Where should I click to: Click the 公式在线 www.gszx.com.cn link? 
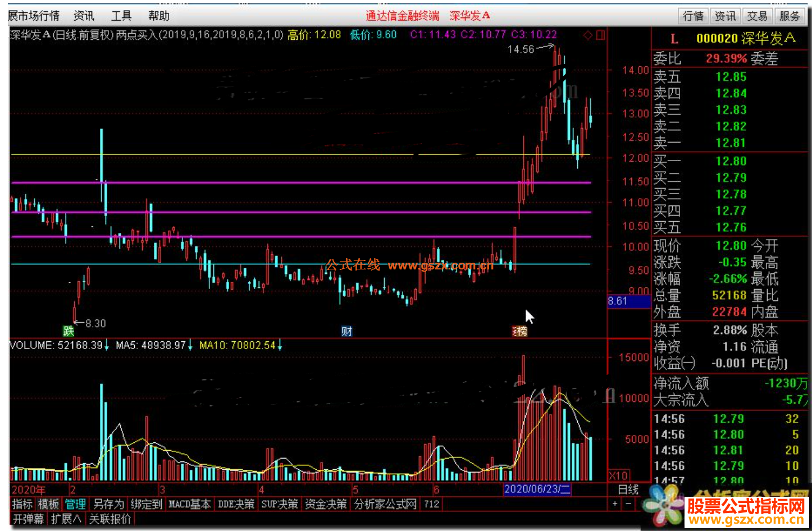(x=409, y=265)
